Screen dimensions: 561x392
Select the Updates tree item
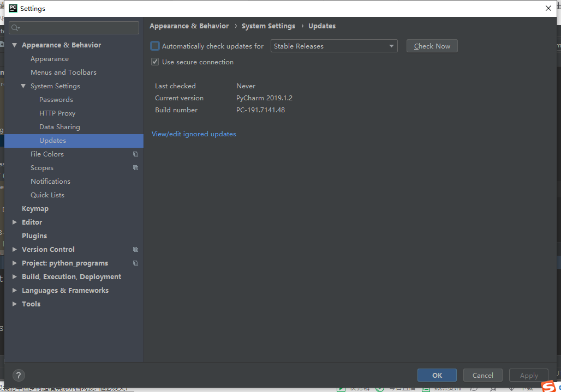click(74, 141)
